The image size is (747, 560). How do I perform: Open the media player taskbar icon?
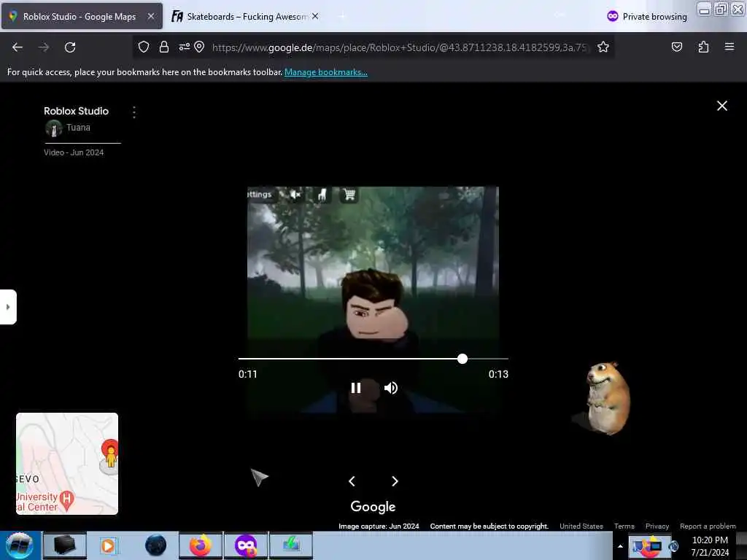(x=108, y=545)
